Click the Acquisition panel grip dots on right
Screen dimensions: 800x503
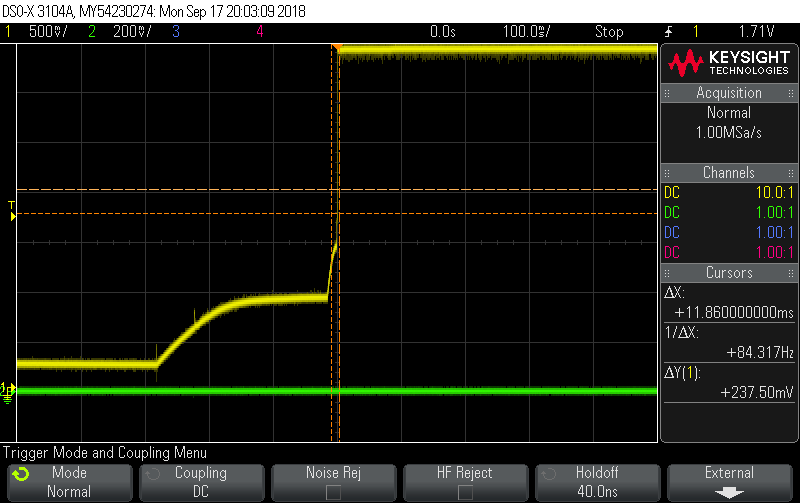pyautogui.click(x=790, y=93)
